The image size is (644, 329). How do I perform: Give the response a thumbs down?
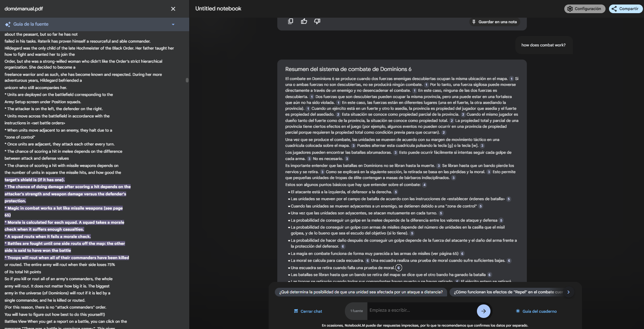tap(317, 21)
